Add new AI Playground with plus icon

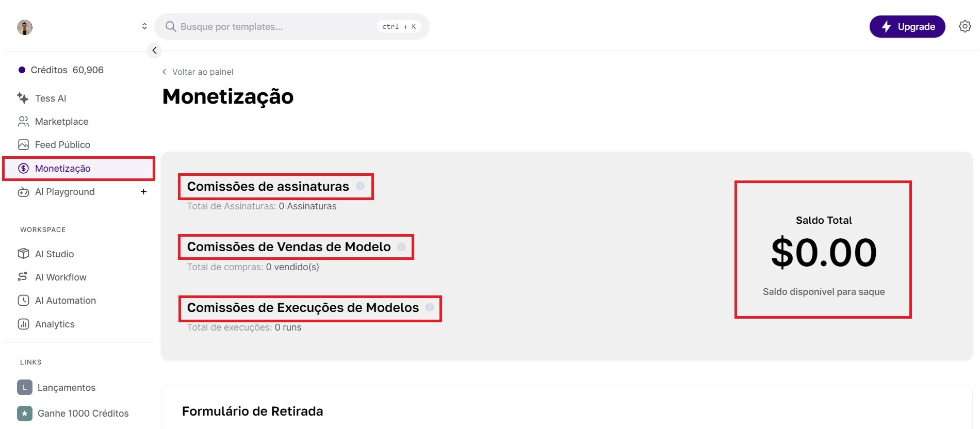coord(143,192)
